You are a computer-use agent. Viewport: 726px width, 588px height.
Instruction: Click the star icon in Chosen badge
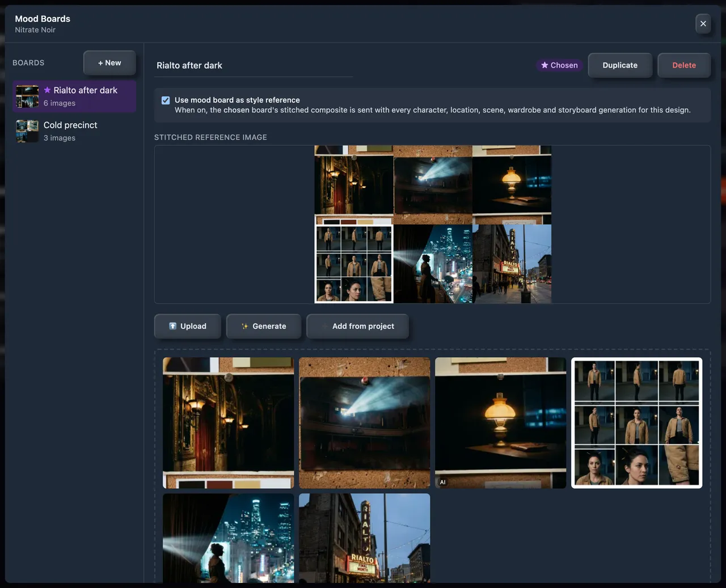click(544, 65)
